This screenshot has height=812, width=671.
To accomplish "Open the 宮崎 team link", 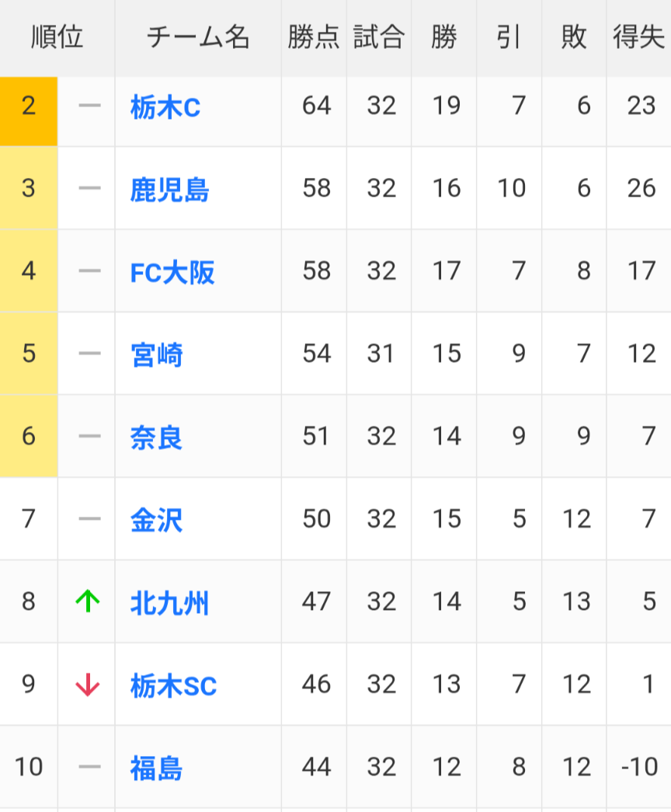I will 157,355.
